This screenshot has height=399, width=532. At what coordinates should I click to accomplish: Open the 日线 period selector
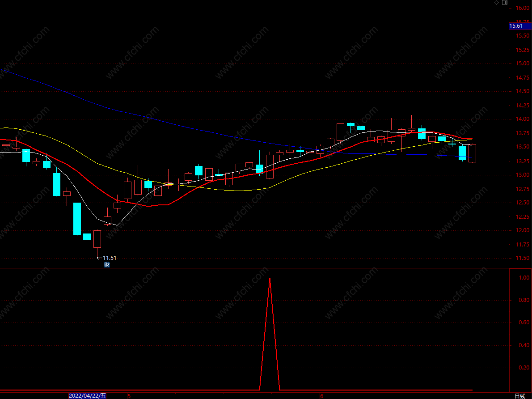pos(520,396)
